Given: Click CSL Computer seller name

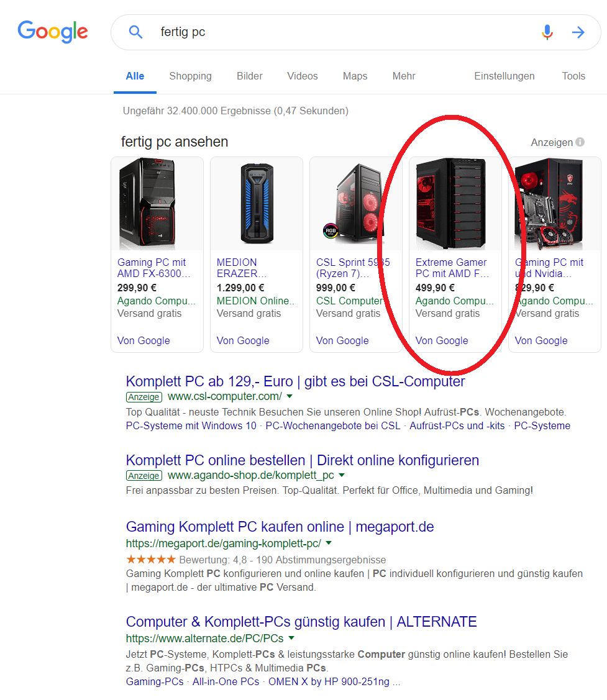Looking at the screenshot, I should [x=350, y=301].
